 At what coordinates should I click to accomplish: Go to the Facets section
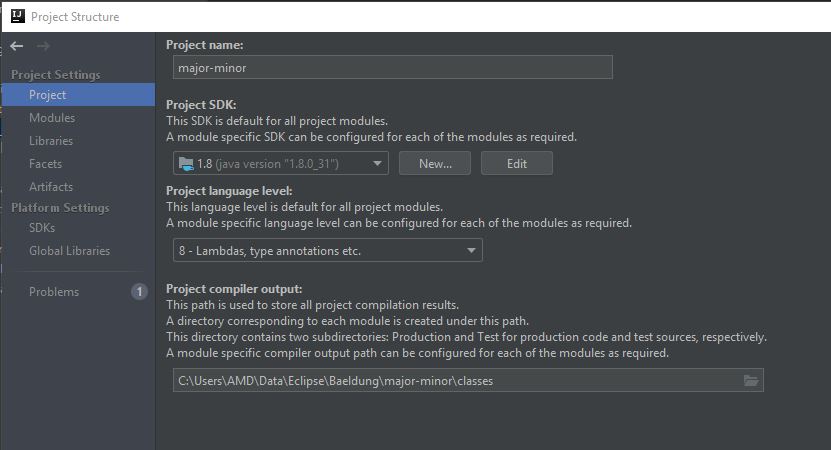tap(46, 164)
